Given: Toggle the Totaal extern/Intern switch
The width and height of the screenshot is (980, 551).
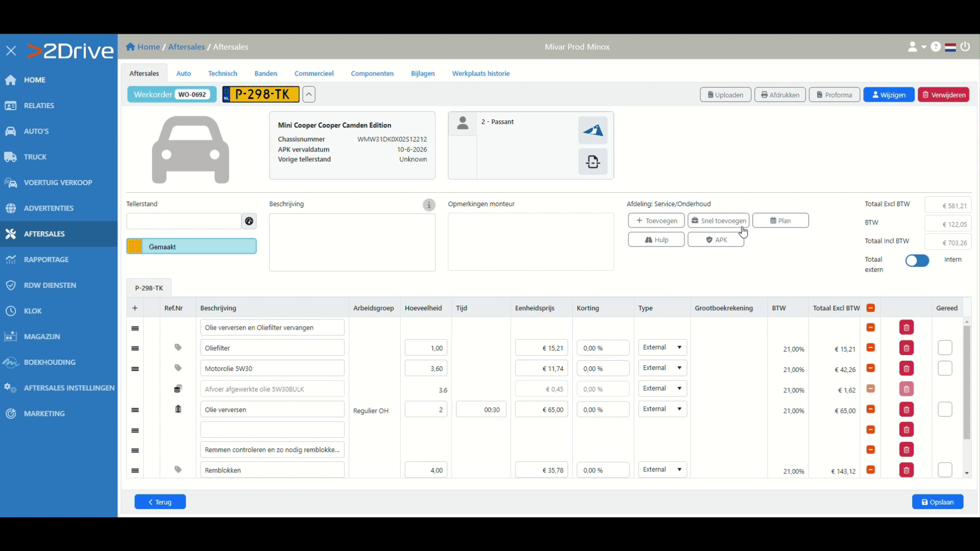Looking at the screenshot, I should coord(917,261).
